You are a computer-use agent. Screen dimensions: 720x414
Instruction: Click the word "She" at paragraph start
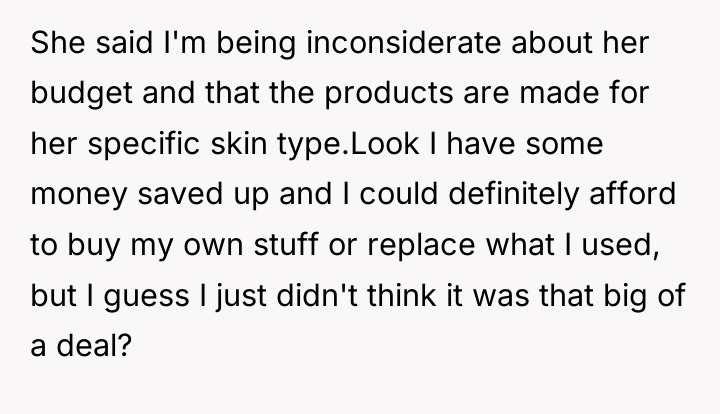point(58,43)
